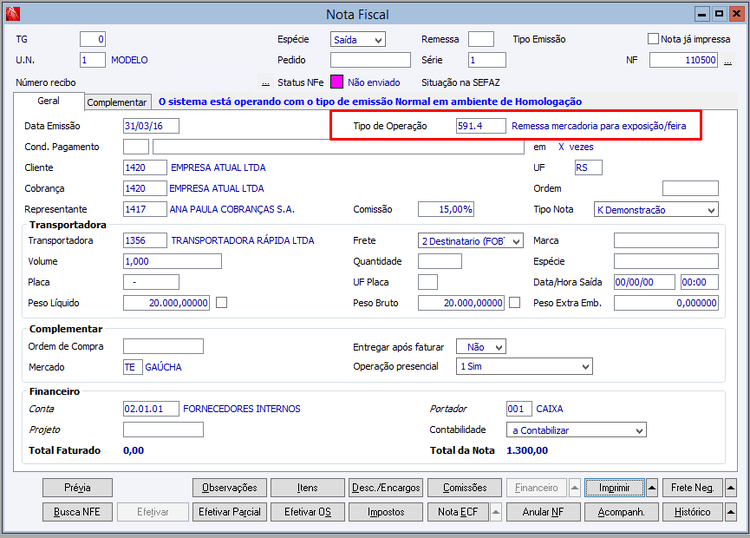
Task: Click Conta field 02.01.01
Action: click(151, 409)
